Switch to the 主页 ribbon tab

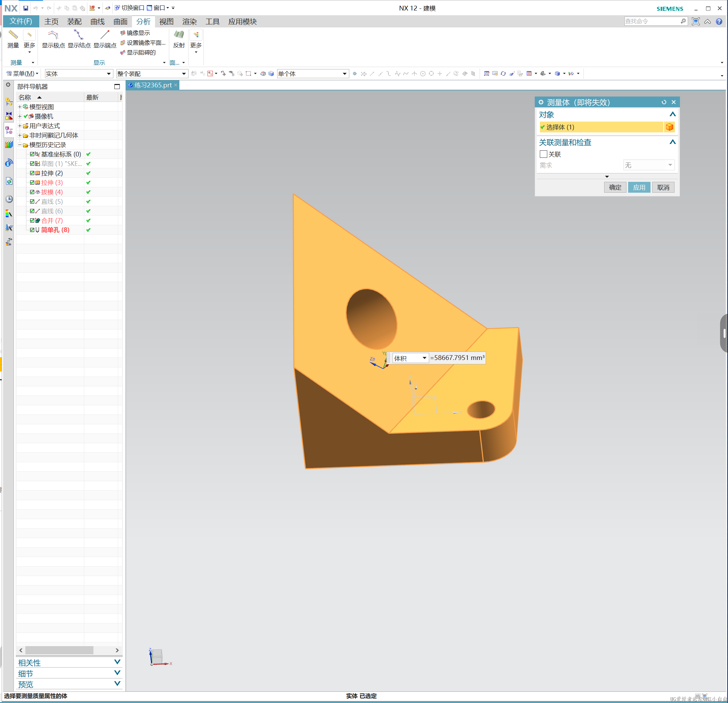click(51, 22)
